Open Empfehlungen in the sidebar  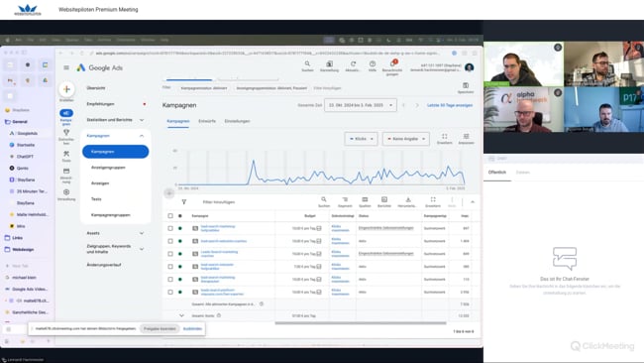tap(100, 104)
